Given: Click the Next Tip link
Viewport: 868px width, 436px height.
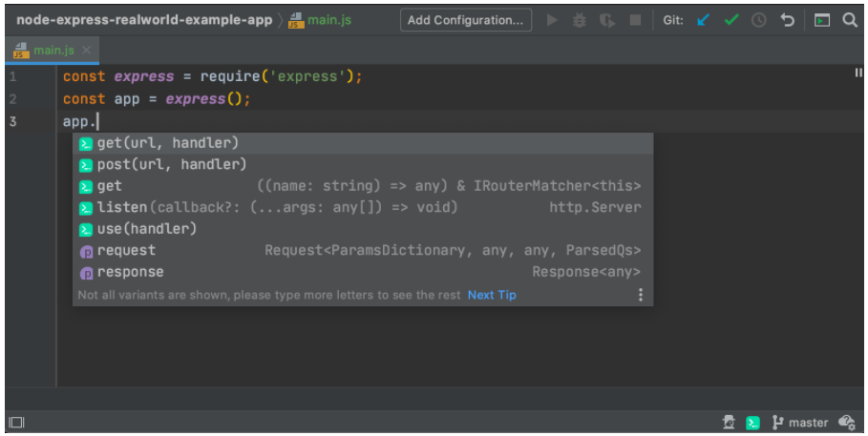Looking at the screenshot, I should [492, 295].
